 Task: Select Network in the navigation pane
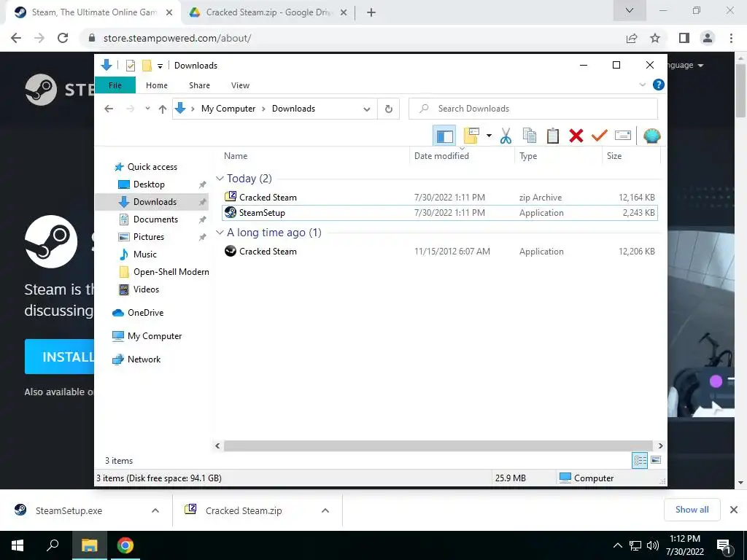tap(144, 359)
